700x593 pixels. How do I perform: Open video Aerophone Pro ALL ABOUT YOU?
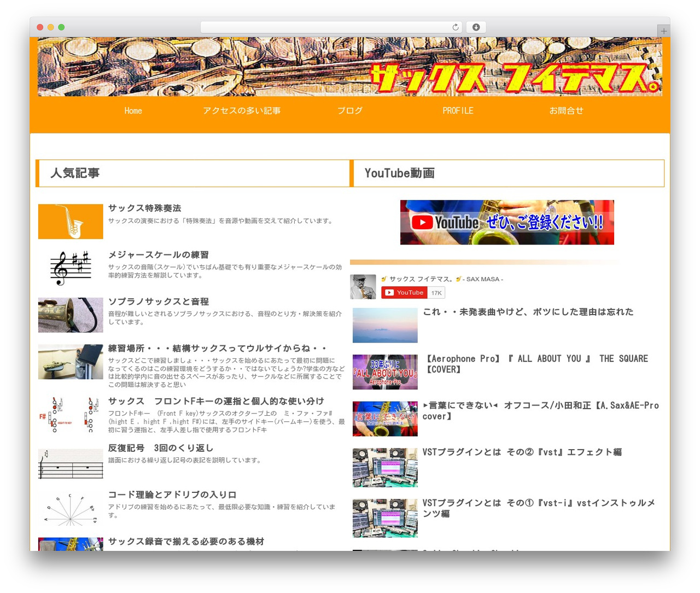(x=535, y=364)
